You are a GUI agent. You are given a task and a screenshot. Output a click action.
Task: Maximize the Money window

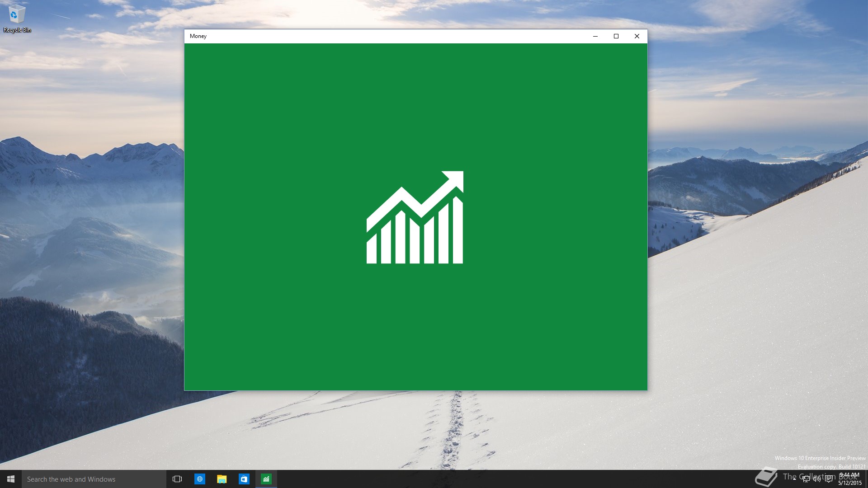[x=616, y=36]
